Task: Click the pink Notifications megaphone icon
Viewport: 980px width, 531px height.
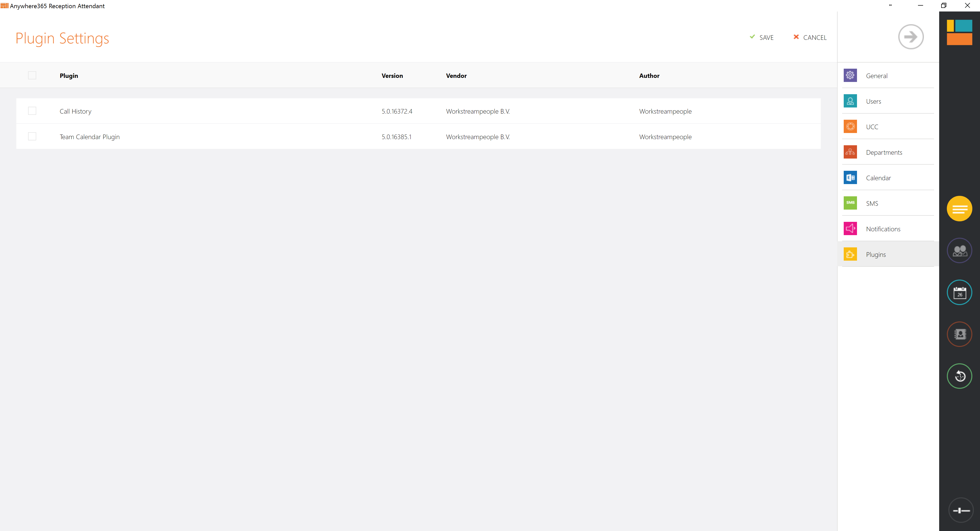Action: tap(850, 228)
